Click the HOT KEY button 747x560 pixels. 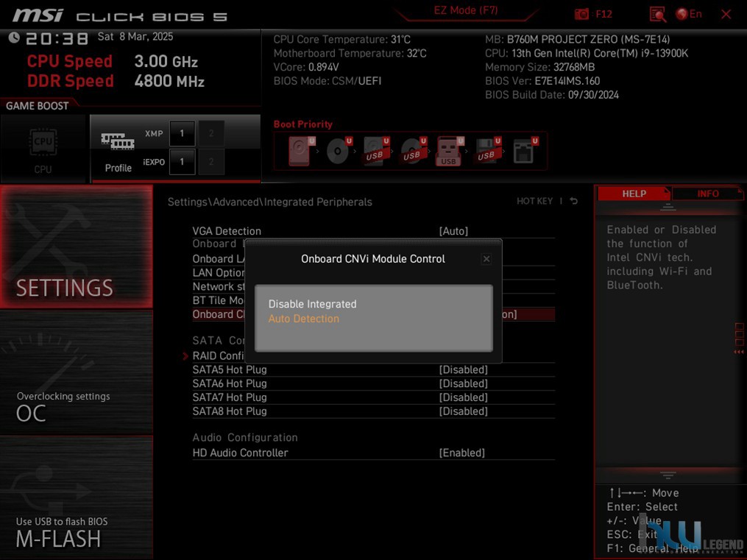(x=534, y=201)
